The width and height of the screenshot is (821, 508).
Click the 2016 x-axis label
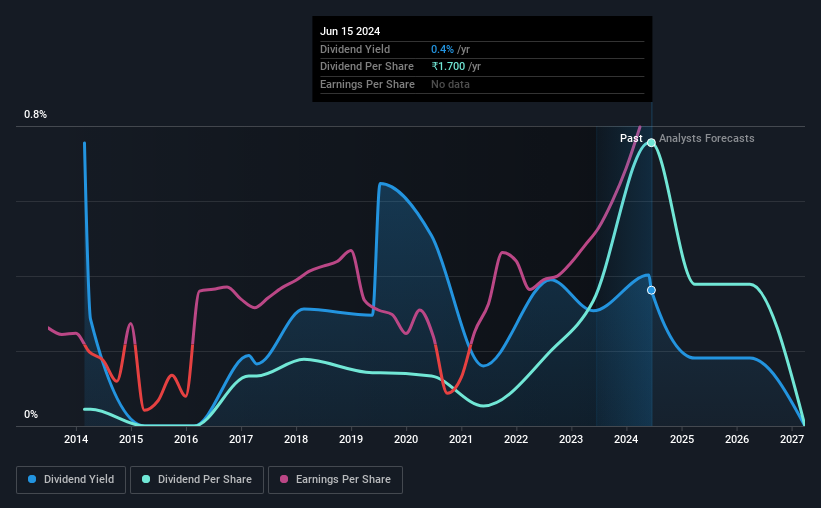[x=186, y=439]
